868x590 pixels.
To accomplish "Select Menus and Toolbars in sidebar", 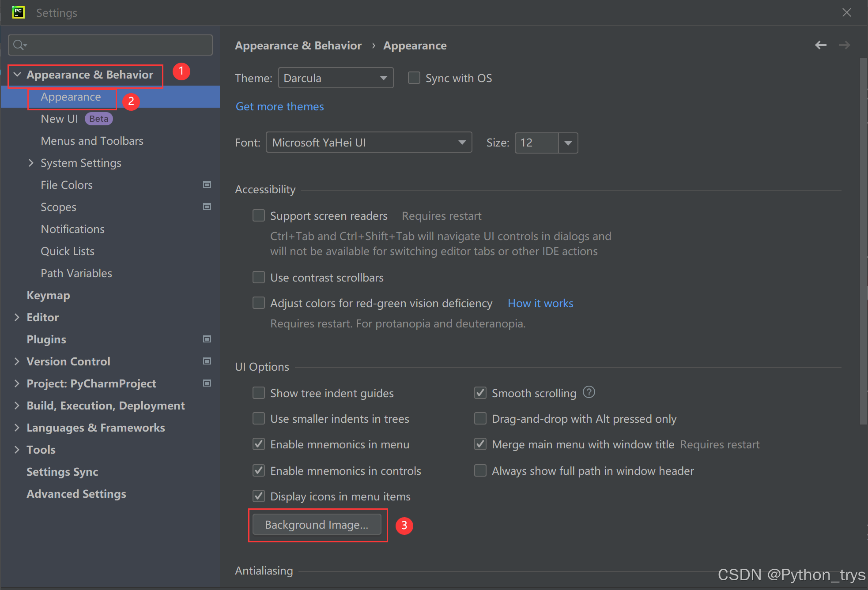I will (x=92, y=141).
